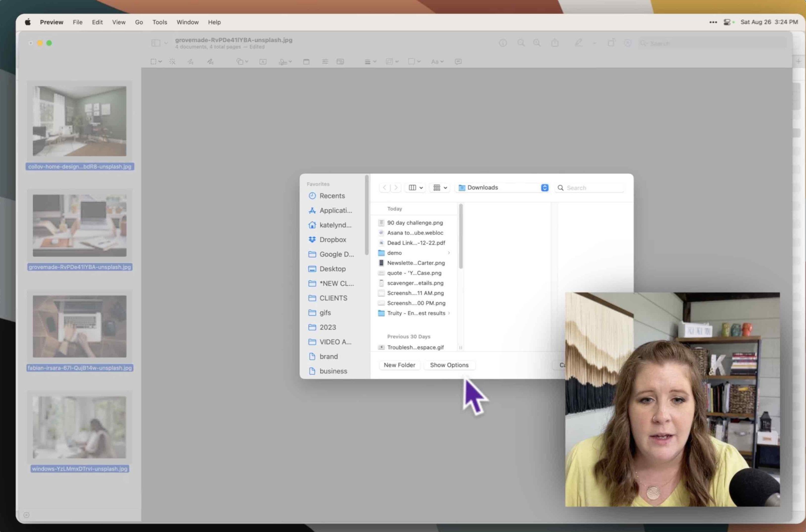Click the Zoom Out magnifier icon

[x=521, y=43]
